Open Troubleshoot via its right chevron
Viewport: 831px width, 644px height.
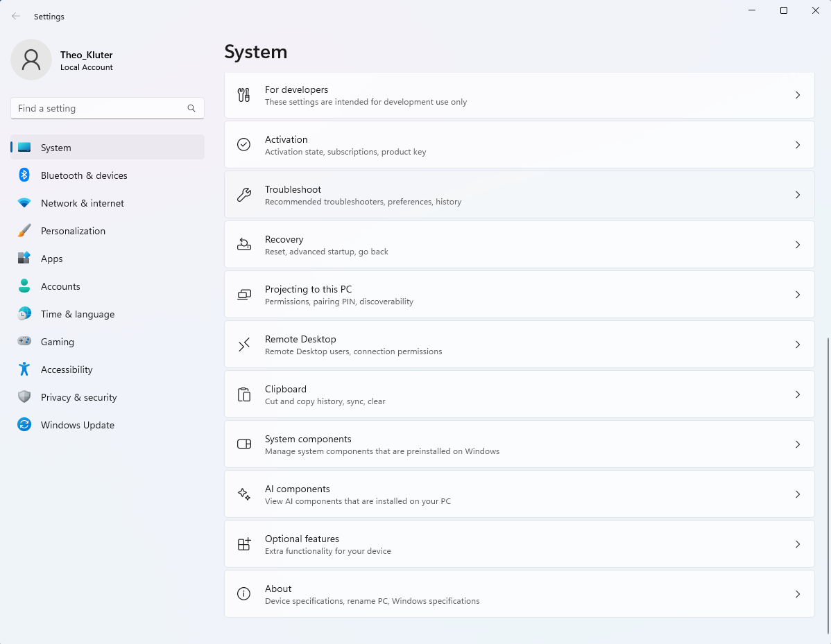click(x=798, y=195)
